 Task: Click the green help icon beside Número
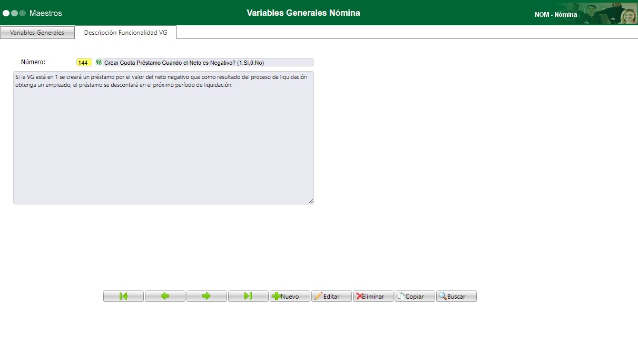(99, 62)
